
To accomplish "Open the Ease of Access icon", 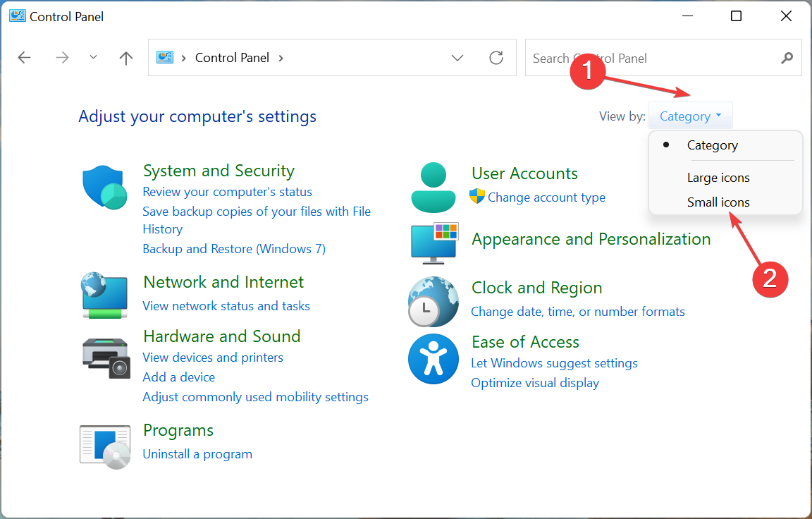I will point(433,359).
